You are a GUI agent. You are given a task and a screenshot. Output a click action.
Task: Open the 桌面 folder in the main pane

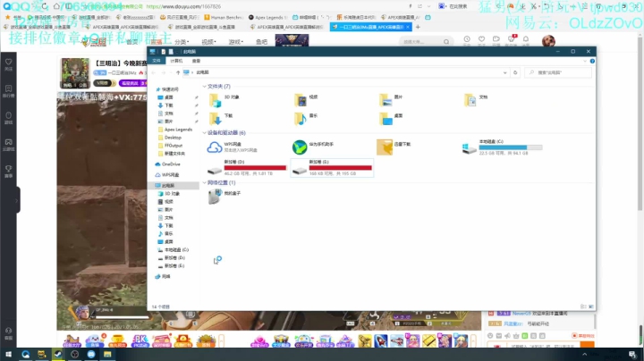391,118
